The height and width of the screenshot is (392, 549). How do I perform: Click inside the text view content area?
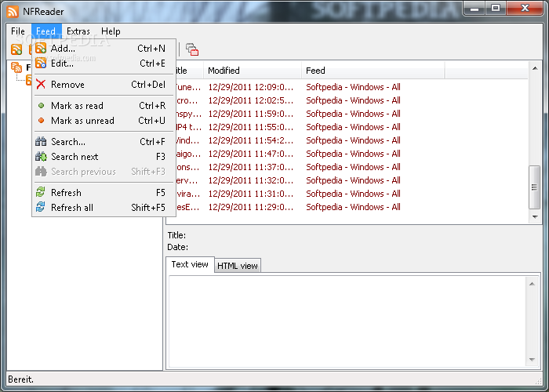(348, 321)
